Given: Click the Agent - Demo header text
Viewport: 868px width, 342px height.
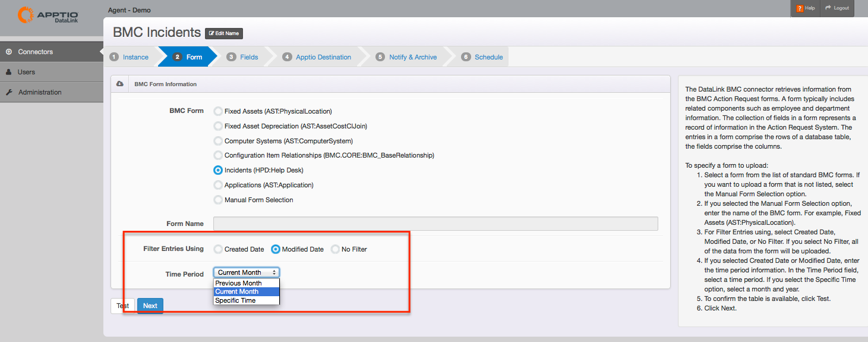Looking at the screenshot, I should [130, 10].
